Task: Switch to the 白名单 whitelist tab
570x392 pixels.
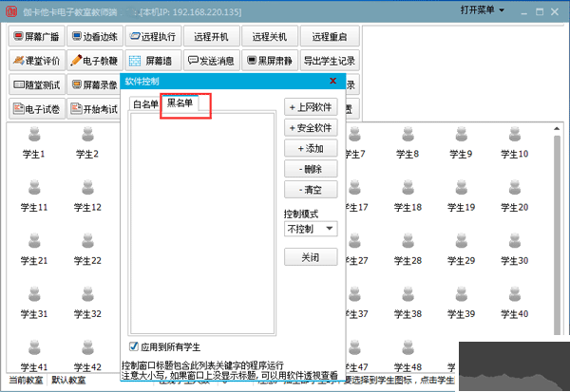Action: 145,104
